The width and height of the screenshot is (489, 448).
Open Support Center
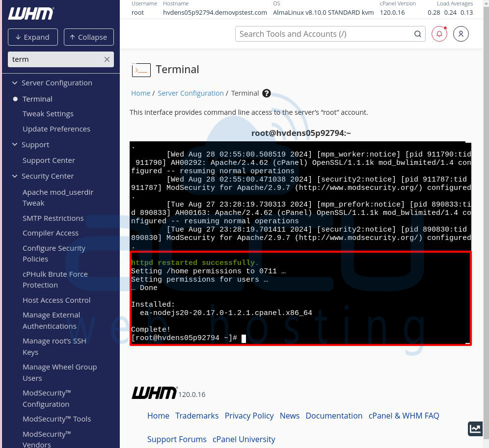(x=49, y=160)
